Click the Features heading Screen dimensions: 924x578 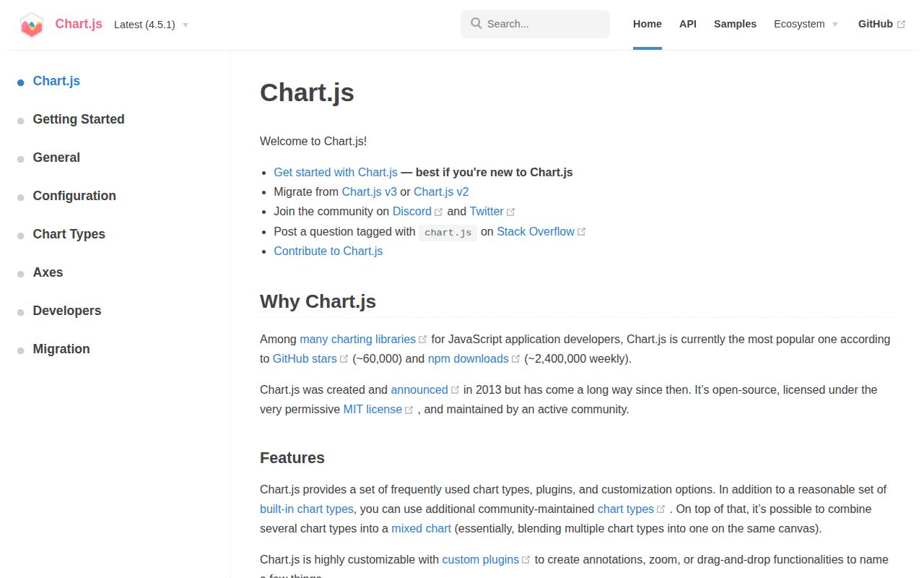point(292,457)
